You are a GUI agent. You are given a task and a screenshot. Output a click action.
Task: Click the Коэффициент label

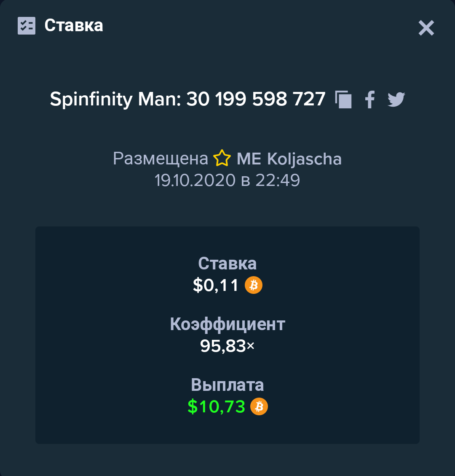227,324
